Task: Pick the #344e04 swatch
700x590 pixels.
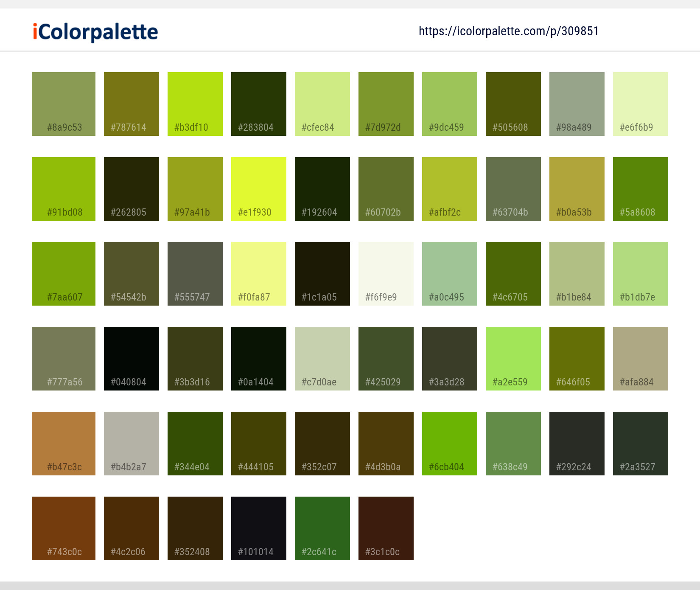Action: 195,444
